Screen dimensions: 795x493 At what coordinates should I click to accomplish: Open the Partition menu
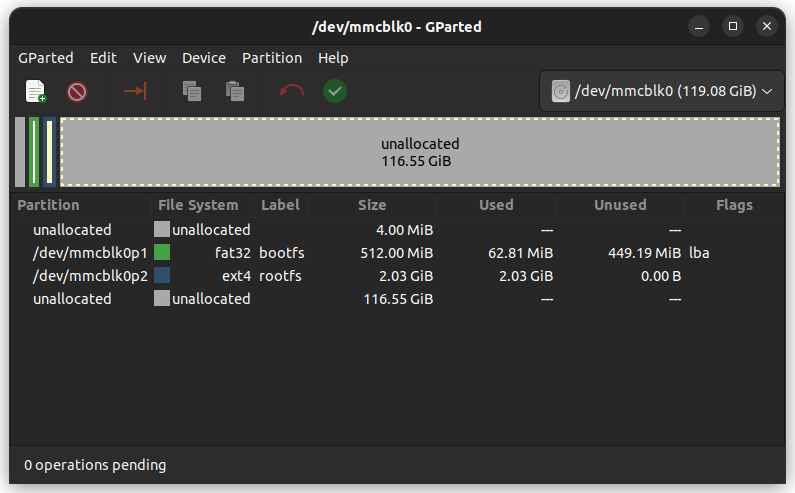[272, 58]
